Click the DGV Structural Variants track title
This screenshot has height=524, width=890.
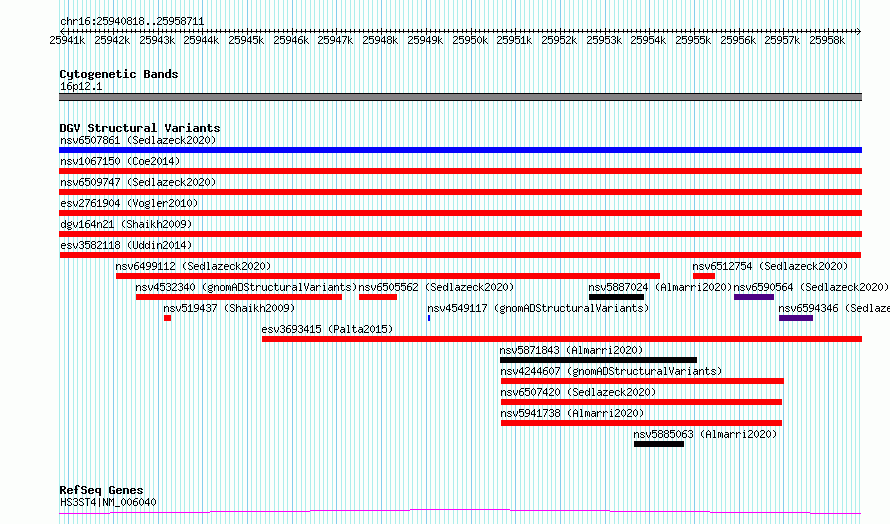(140, 128)
